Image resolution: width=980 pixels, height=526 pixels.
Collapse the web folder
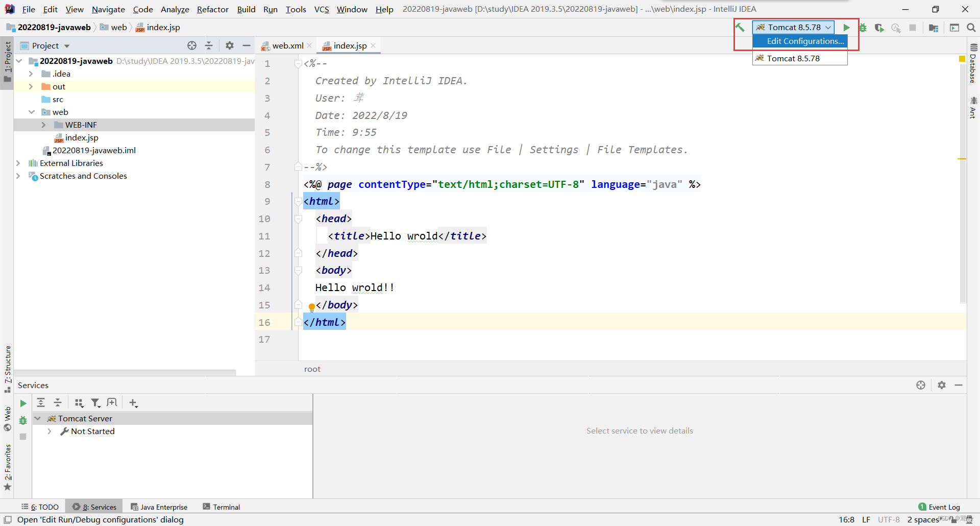(x=31, y=112)
